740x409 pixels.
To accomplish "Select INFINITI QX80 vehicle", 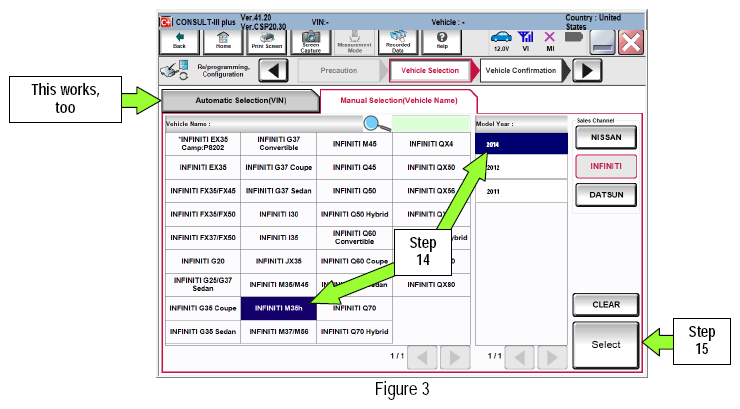I will pyautogui.click(x=431, y=284).
